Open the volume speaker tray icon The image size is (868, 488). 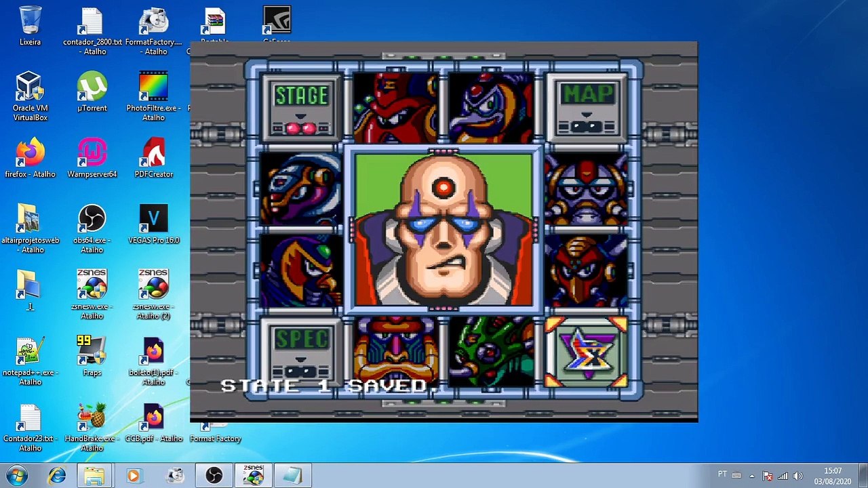pyautogui.click(x=798, y=476)
